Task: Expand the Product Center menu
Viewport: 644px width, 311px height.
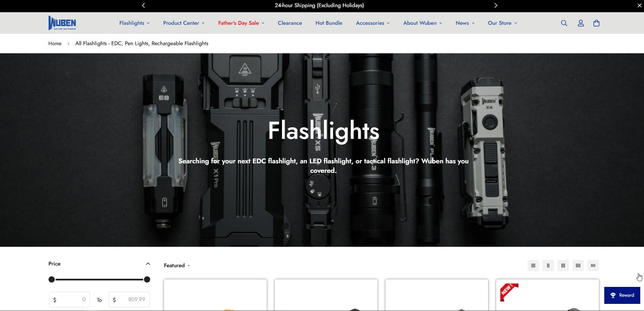Action: [184, 23]
